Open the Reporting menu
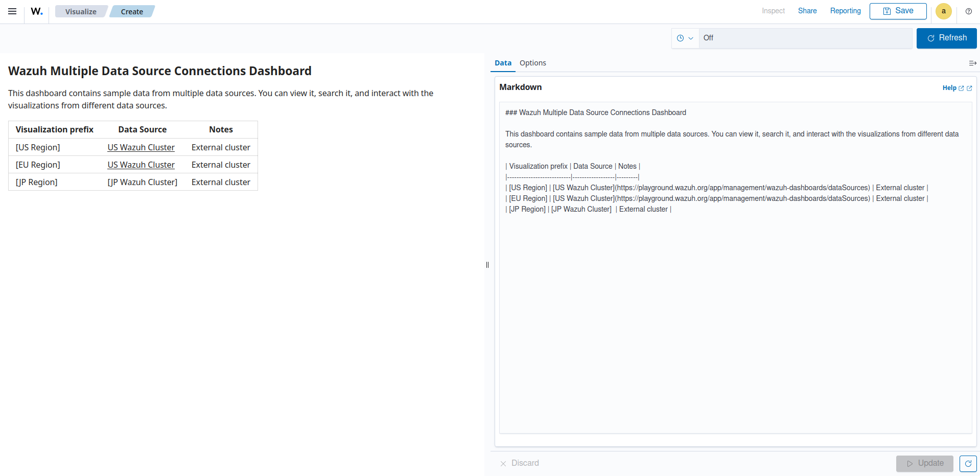The width and height of the screenshot is (980, 476). [845, 11]
